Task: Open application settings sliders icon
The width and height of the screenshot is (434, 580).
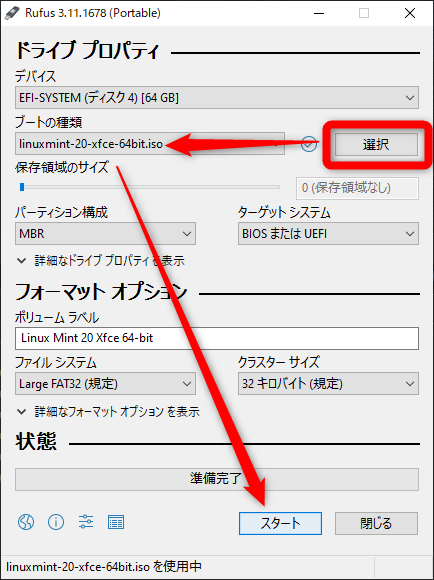Action: [86, 522]
